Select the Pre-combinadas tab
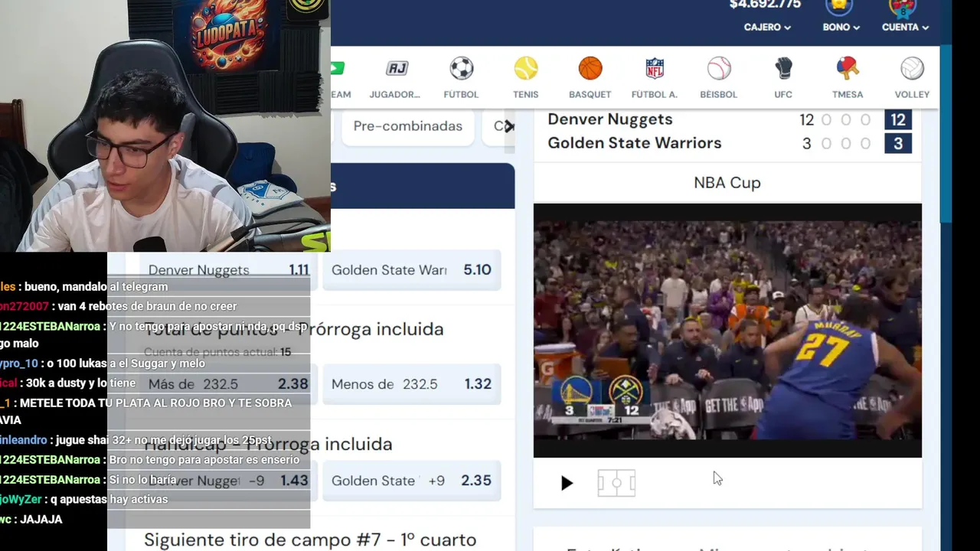 [x=407, y=126]
